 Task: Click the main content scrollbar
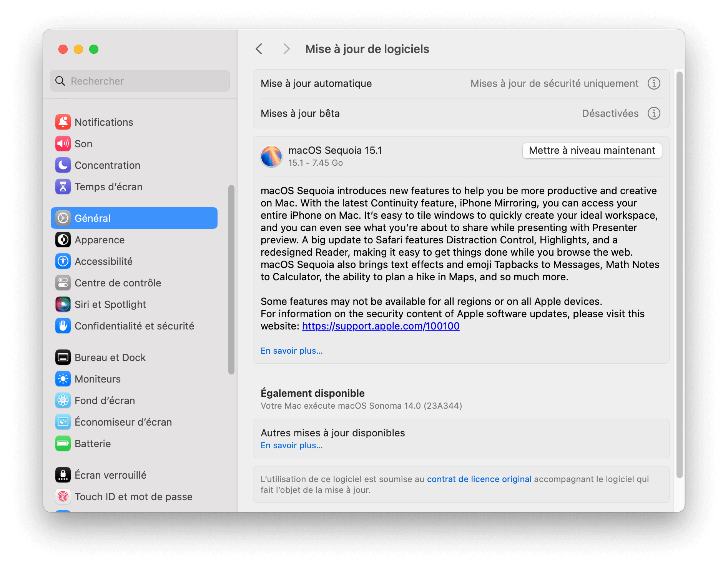click(x=680, y=275)
